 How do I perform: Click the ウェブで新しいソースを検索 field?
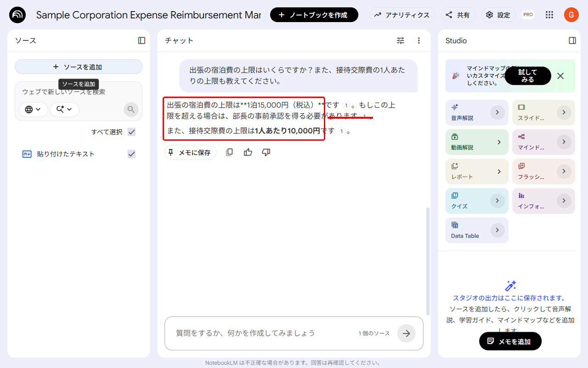click(x=79, y=92)
